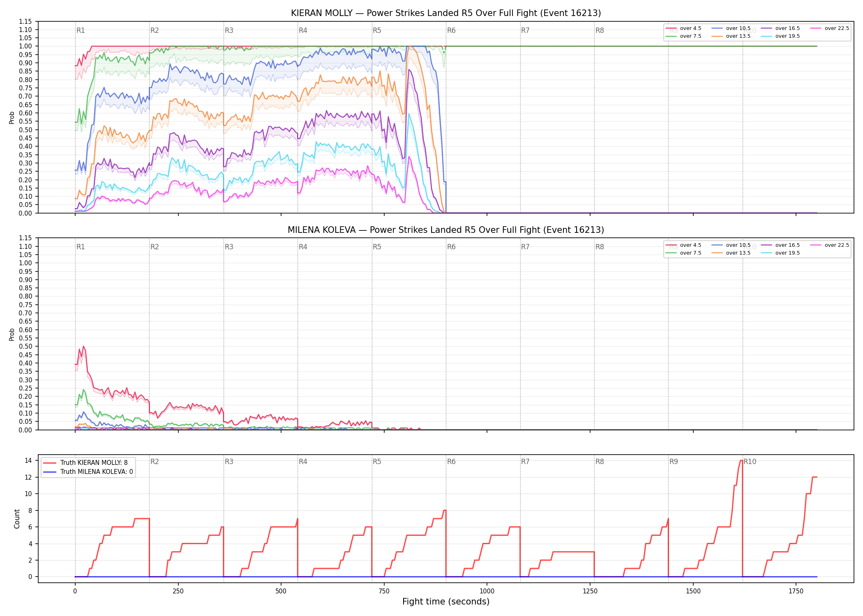Click 'over 10.5' legend entry in top chart
863x616 pixels.
tap(731, 28)
